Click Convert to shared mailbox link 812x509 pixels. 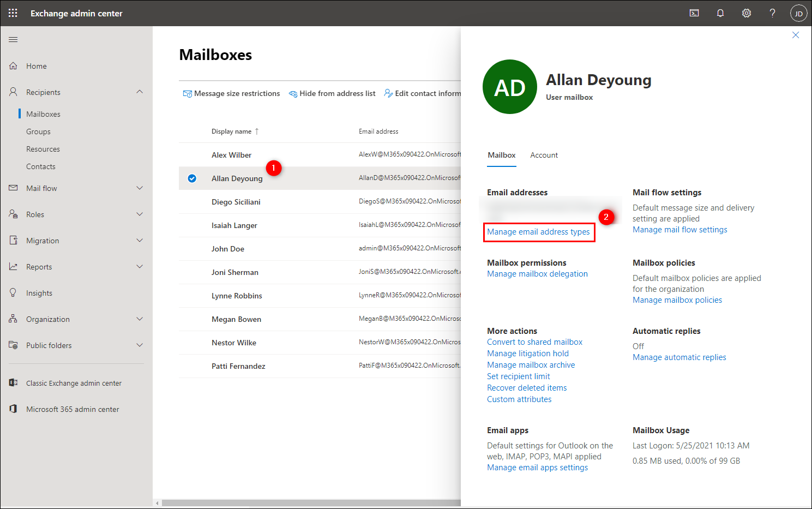(x=534, y=342)
